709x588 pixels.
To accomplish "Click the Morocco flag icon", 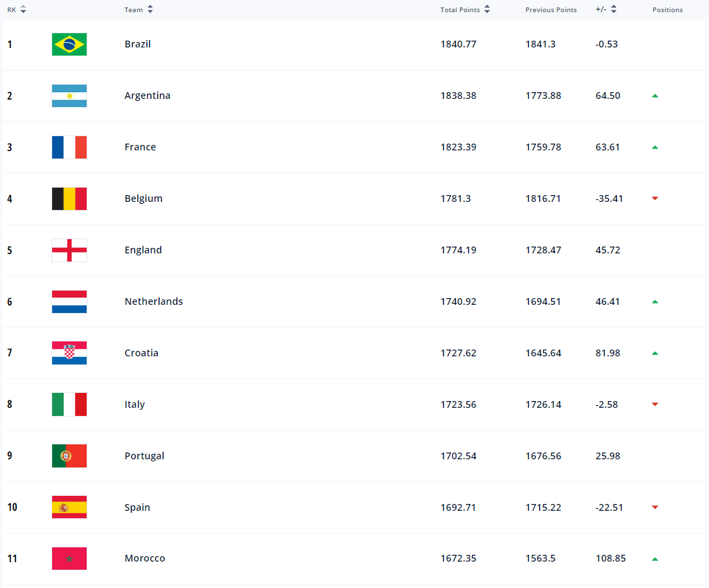I will [x=69, y=559].
